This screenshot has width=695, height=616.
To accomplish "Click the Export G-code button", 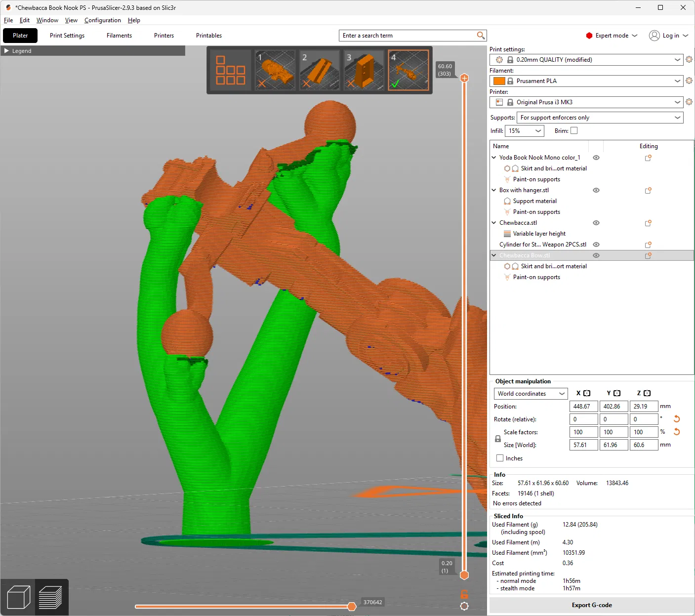I will pos(592,605).
